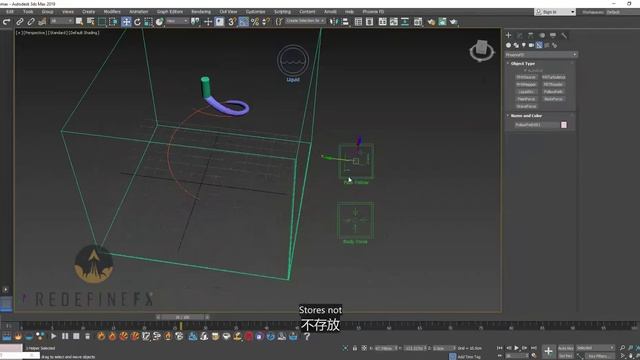The width and height of the screenshot is (640, 360).
Task: Open the reference coordinate system dropdown
Action: (177, 21)
